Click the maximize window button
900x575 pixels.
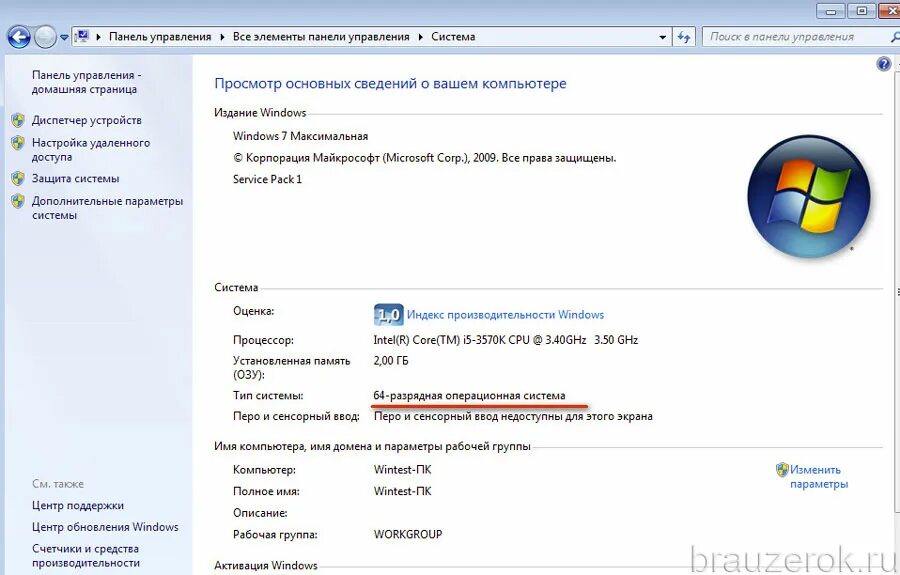pos(862,10)
